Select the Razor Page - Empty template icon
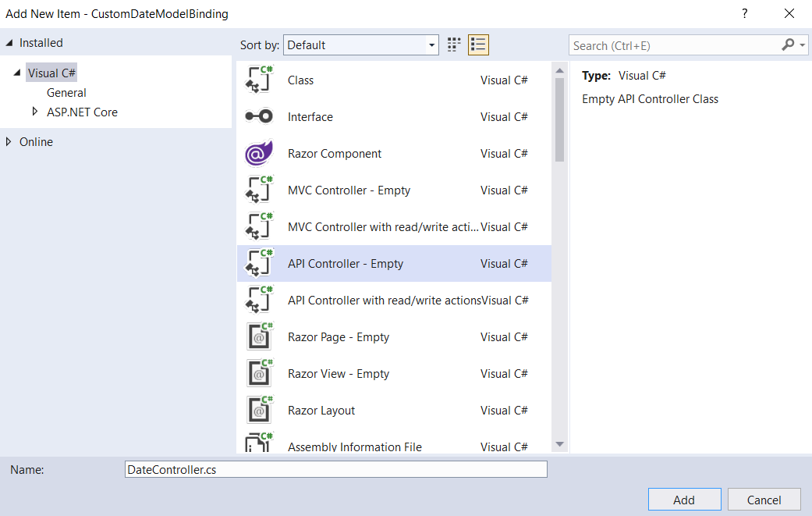This screenshot has width=812, height=516. (258, 336)
